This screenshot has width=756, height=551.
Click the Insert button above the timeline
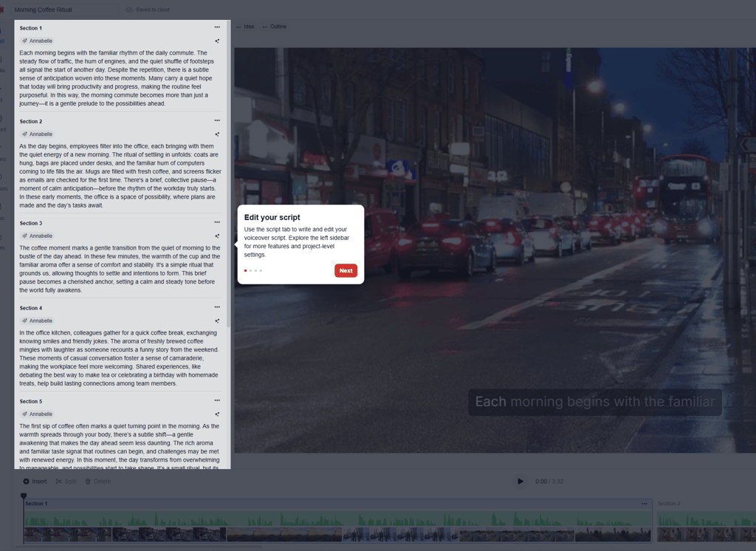pyautogui.click(x=35, y=482)
